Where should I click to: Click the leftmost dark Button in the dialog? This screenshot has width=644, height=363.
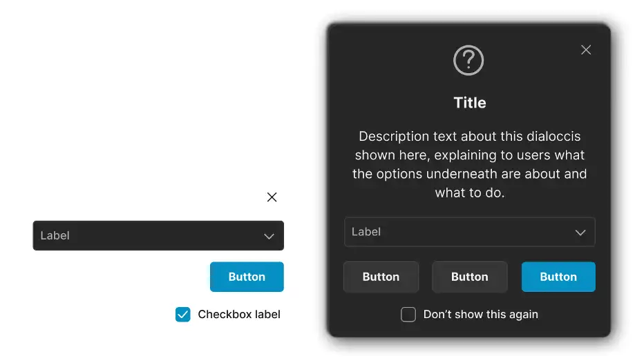tap(381, 277)
